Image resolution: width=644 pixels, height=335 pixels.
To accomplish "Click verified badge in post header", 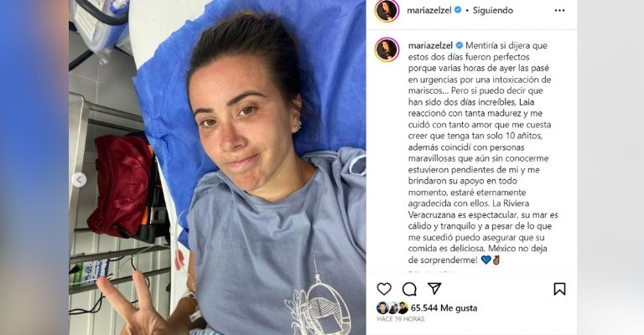I will [458, 10].
